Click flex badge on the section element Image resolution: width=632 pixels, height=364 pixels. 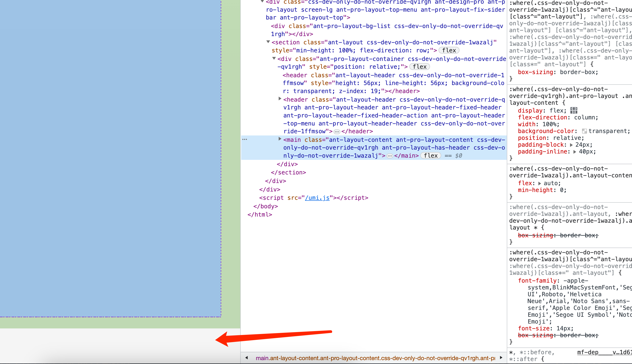click(449, 50)
